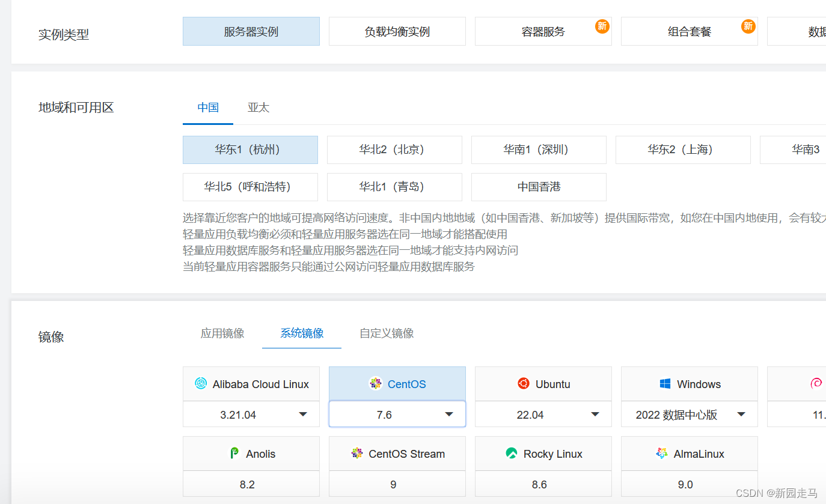Image resolution: width=826 pixels, height=504 pixels.
Task: Click the Windows logo icon
Action: click(665, 384)
